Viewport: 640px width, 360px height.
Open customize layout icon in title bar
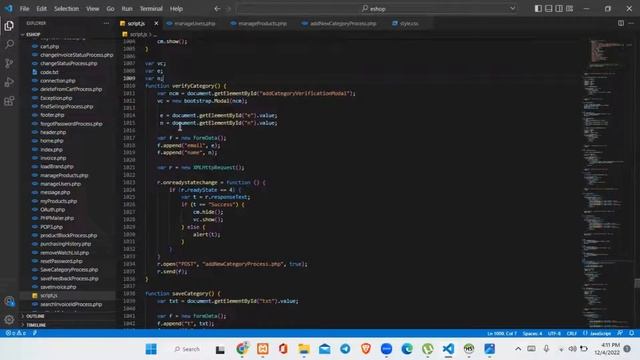coord(569,9)
